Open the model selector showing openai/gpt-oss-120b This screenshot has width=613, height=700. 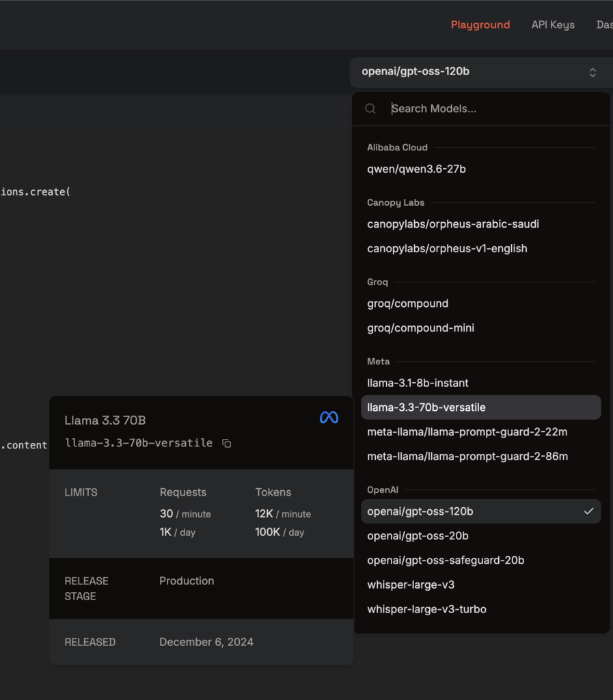click(481, 72)
